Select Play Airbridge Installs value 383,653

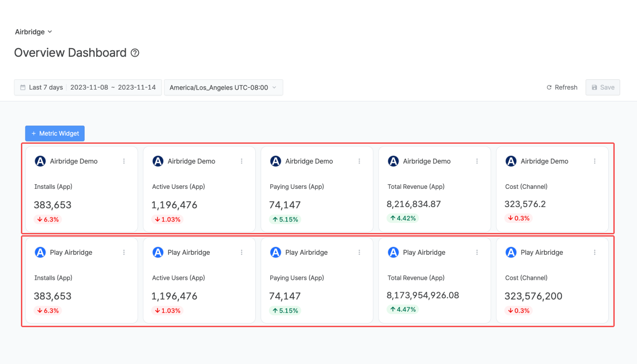coord(53,296)
